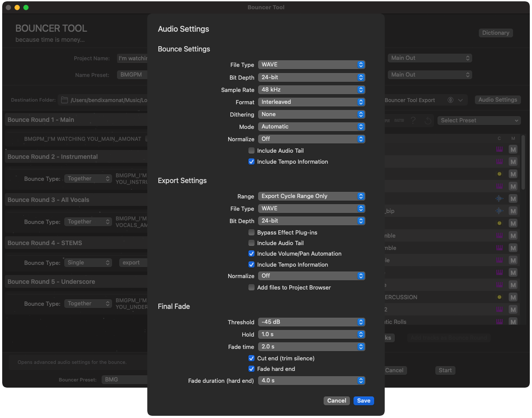This screenshot has height=418, width=532.
Task: Click the MASTER icon beside the help icon
Action: click(399, 121)
